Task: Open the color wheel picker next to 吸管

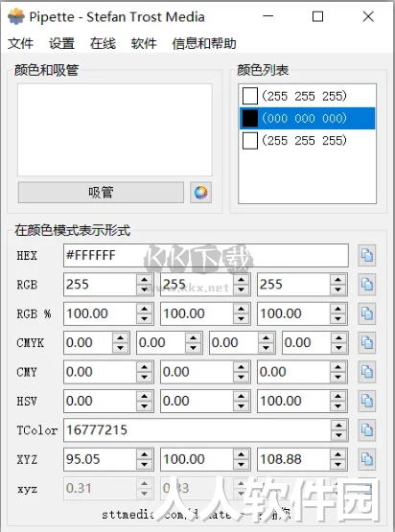Action: click(200, 193)
